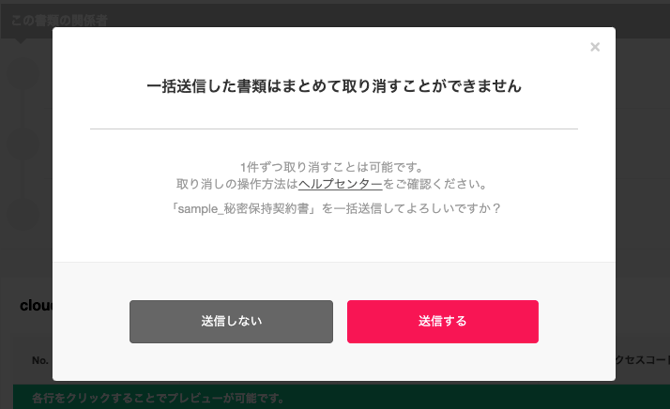Click the dark overlay right of the dialog
670x409 pixels.
643,192
